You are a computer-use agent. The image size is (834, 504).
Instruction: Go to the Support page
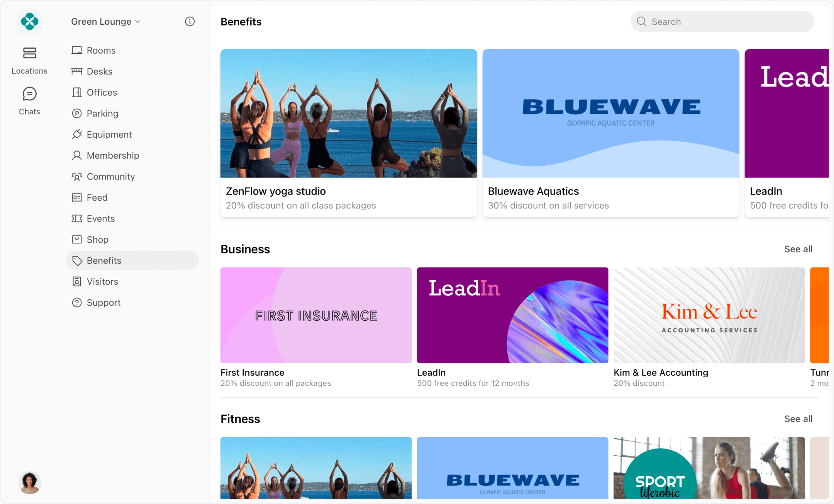click(103, 303)
